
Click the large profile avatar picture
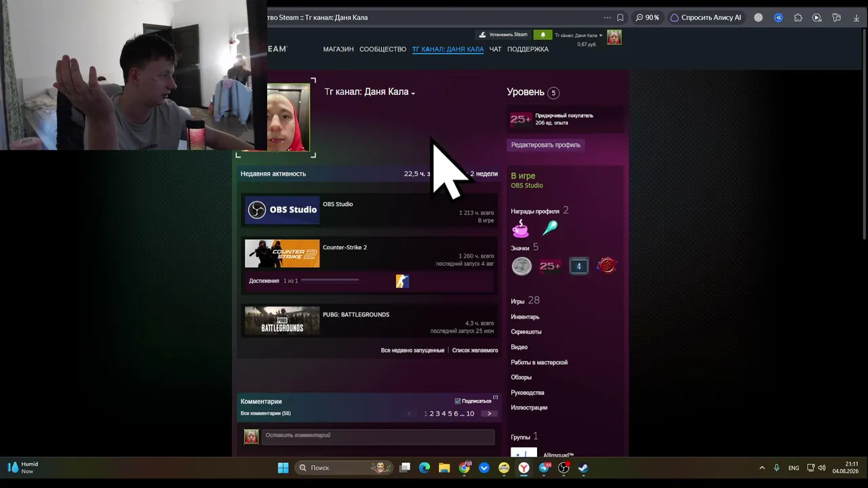(x=288, y=117)
